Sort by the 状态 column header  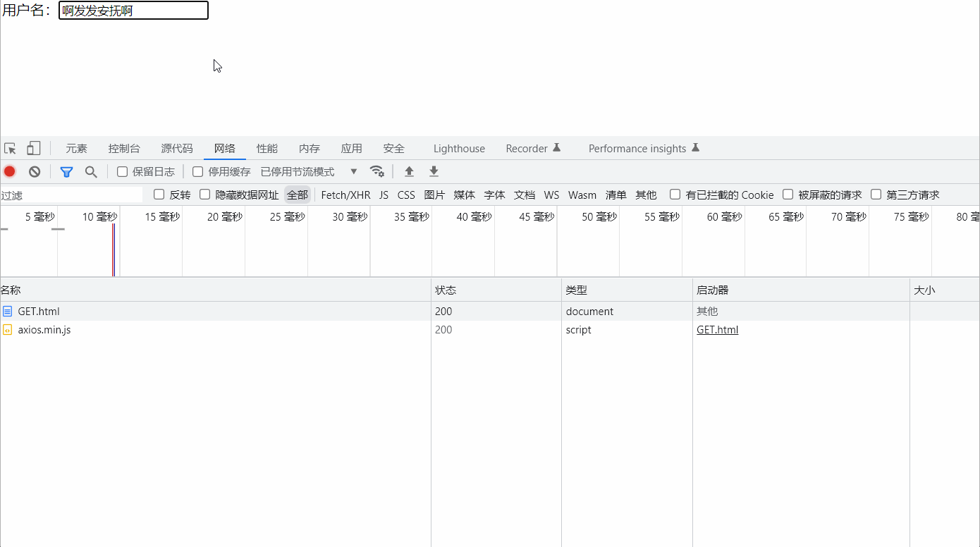pyautogui.click(x=496, y=290)
